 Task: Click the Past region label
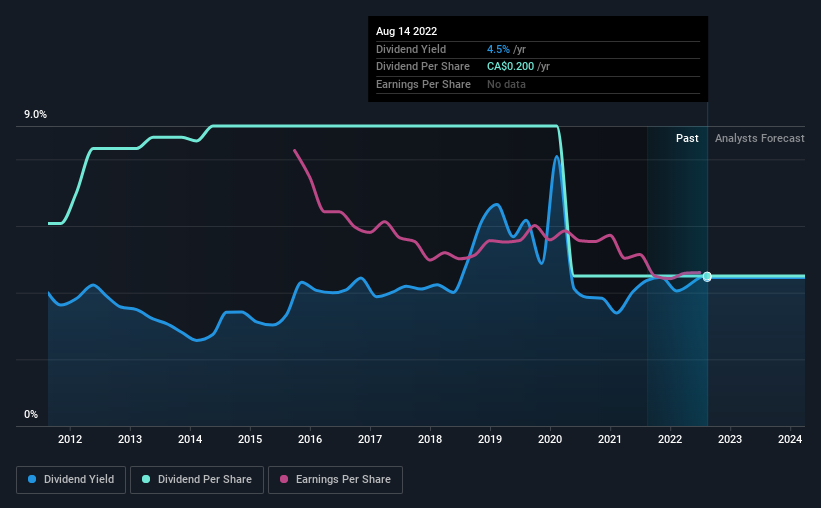pos(687,138)
